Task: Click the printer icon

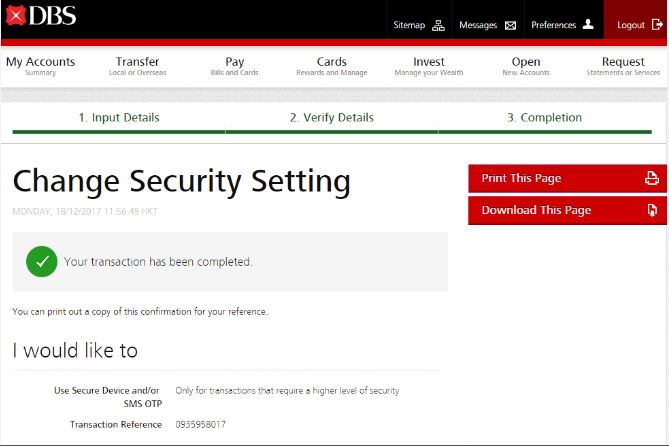Action: pos(651,179)
